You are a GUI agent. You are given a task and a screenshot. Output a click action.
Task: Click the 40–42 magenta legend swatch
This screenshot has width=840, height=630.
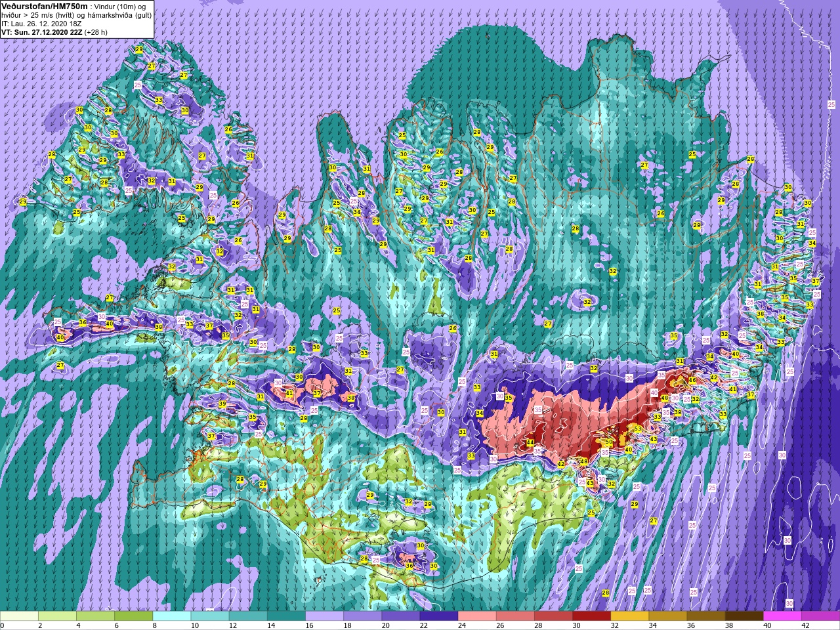[x=782, y=617]
